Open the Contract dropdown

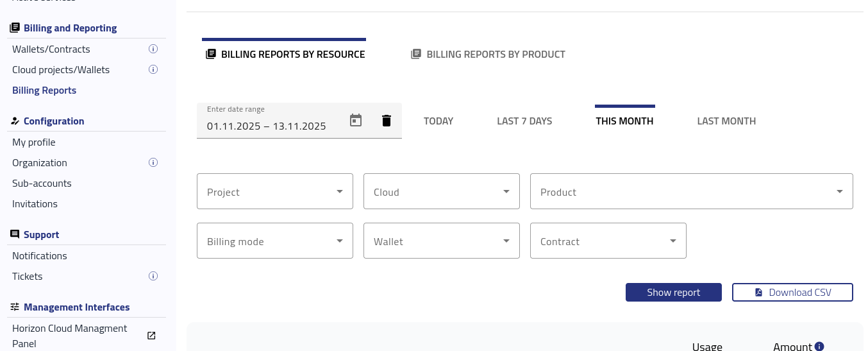pyautogui.click(x=608, y=241)
